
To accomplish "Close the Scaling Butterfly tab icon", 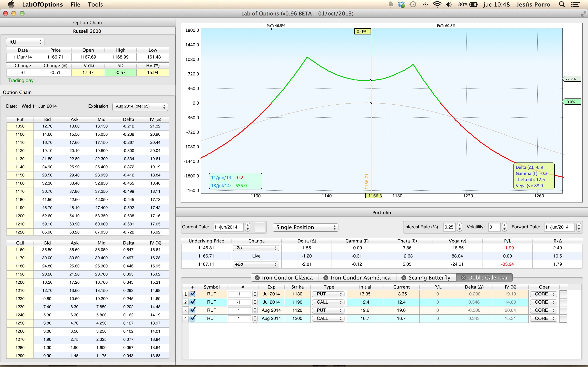I will [404, 278].
